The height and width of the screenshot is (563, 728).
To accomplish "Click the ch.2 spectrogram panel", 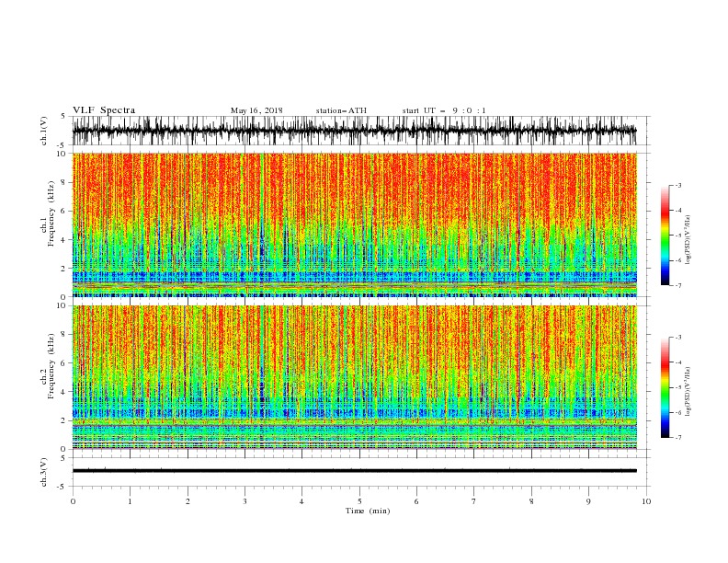I will pos(354,377).
